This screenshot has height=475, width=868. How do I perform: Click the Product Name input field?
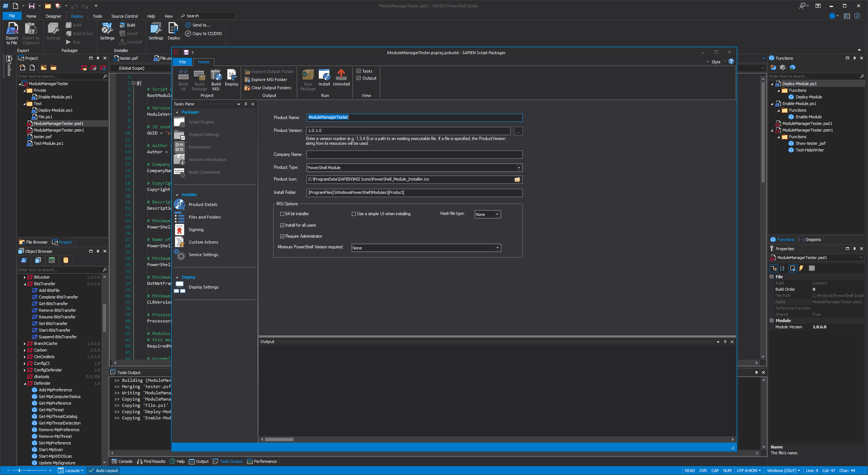pyautogui.click(x=414, y=118)
